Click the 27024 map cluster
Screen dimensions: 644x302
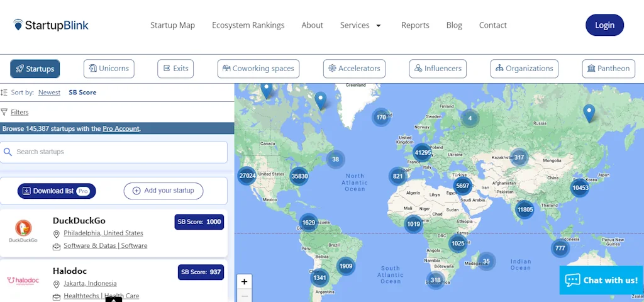[x=247, y=176]
